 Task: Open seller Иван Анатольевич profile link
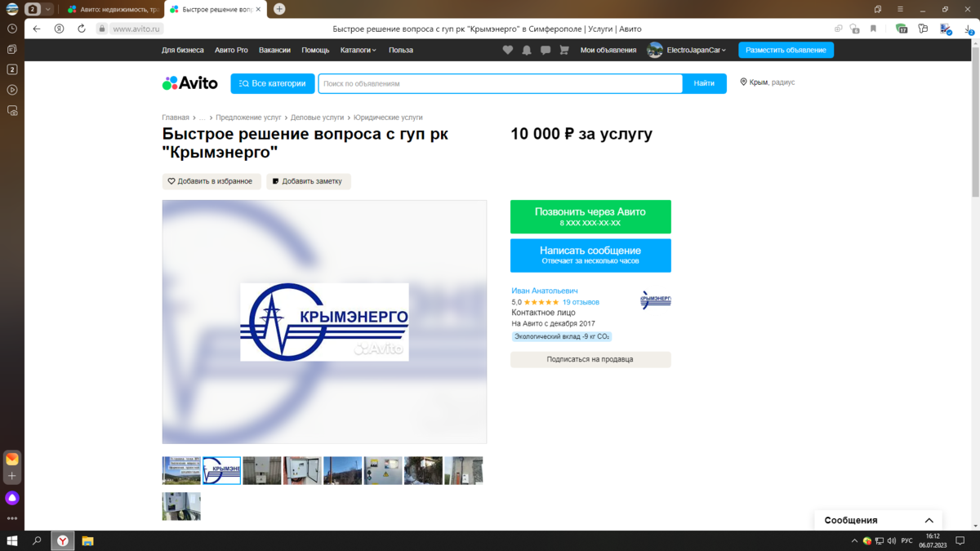click(545, 291)
